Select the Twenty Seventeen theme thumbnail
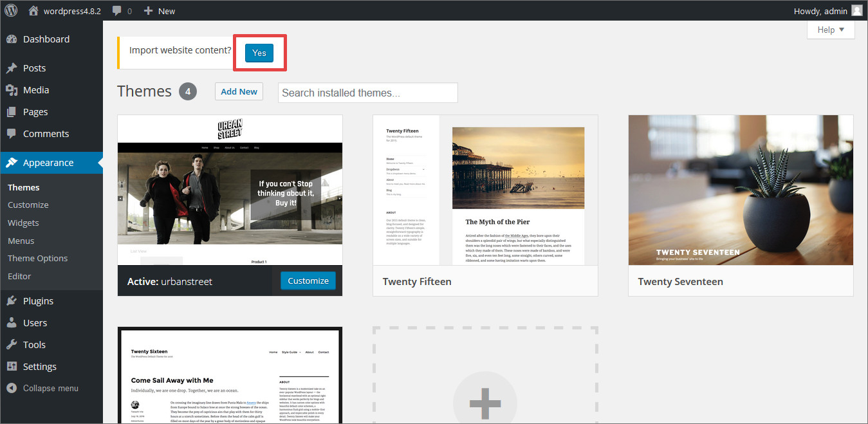This screenshot has width=868, height=424. click(x=741, y=190)
